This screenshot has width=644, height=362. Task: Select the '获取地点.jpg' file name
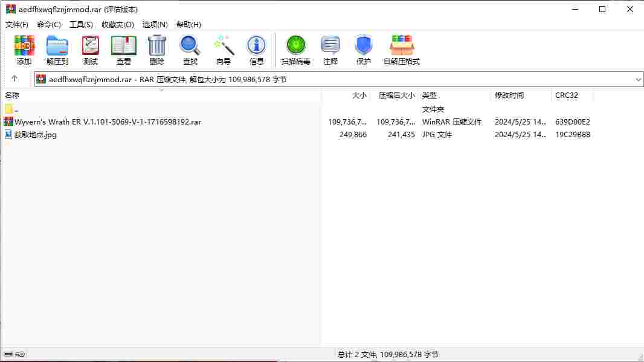[x=35, y=135]
